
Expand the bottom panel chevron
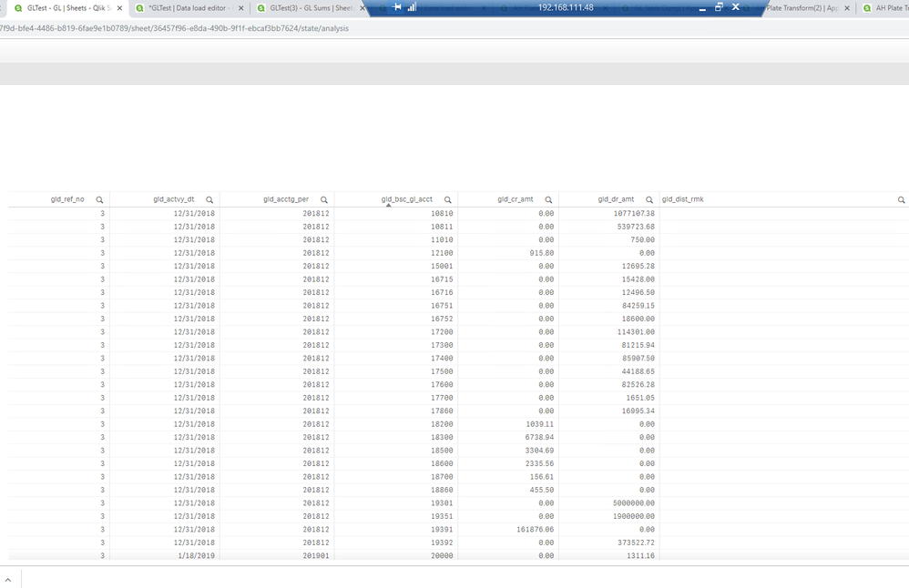8,579
